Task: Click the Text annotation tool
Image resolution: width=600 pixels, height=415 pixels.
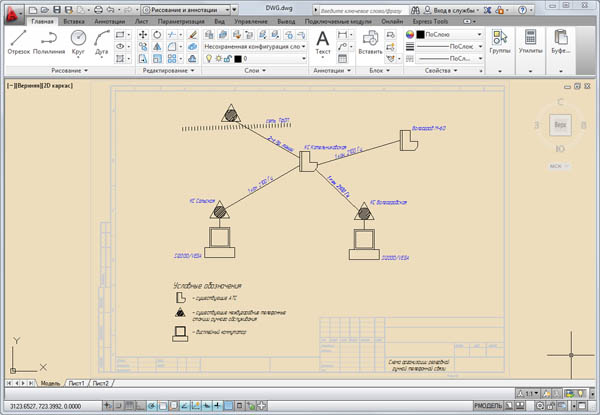Action: click(x=323, y=42)
